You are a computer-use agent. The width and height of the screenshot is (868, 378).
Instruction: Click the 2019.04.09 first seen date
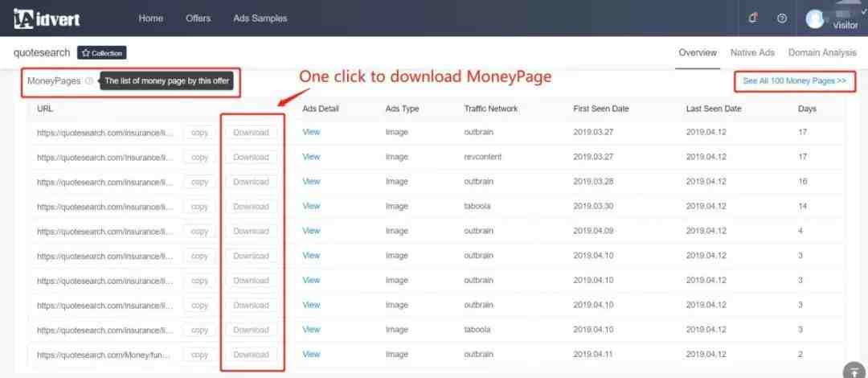pos(593,231)
